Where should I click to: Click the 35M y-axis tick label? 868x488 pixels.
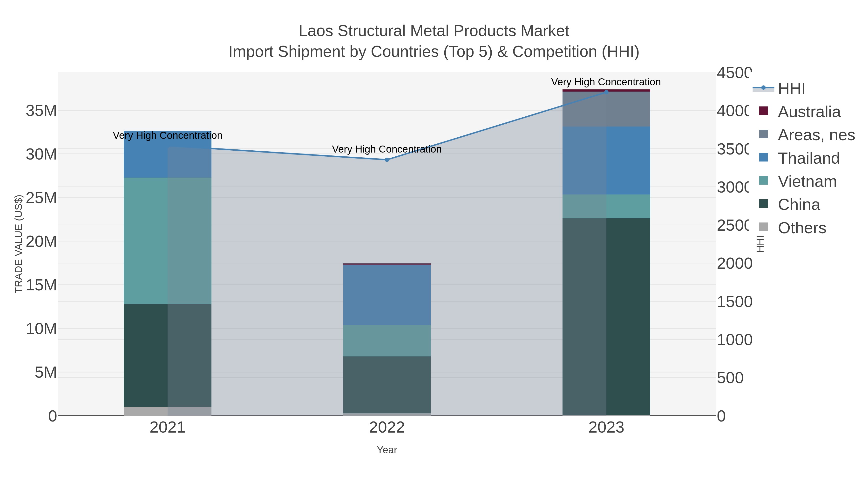41,111
